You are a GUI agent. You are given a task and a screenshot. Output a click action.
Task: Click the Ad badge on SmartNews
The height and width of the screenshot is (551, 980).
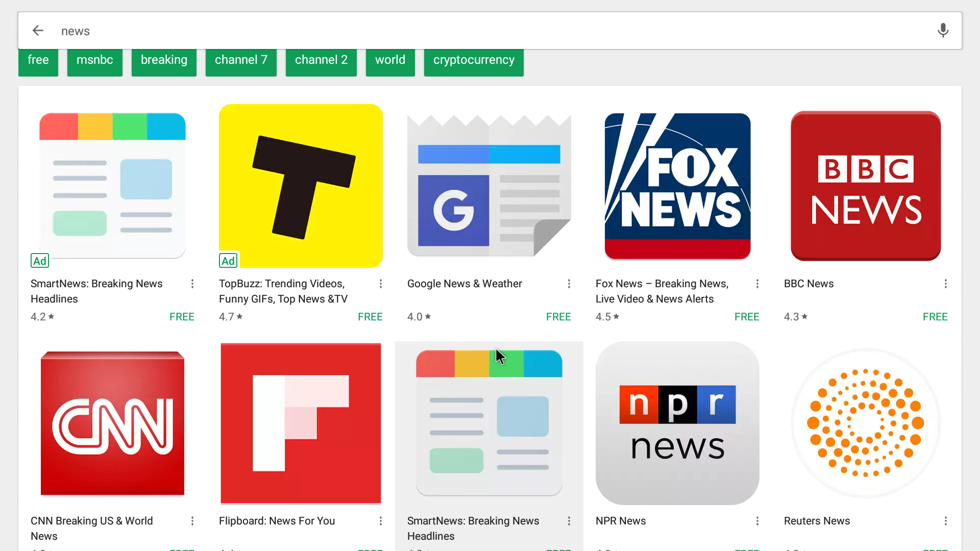pyautogui.click(x=40, y=261)
